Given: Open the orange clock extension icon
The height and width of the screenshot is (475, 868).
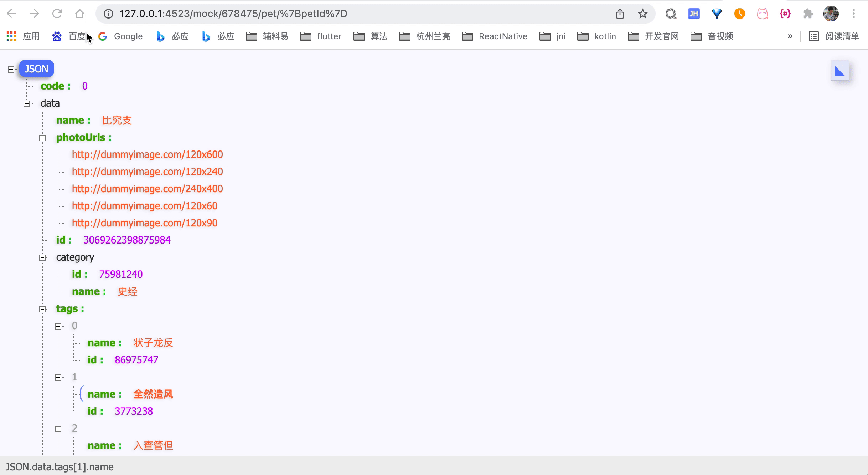Looking at the screenshot, I should [x=739, y=14].
